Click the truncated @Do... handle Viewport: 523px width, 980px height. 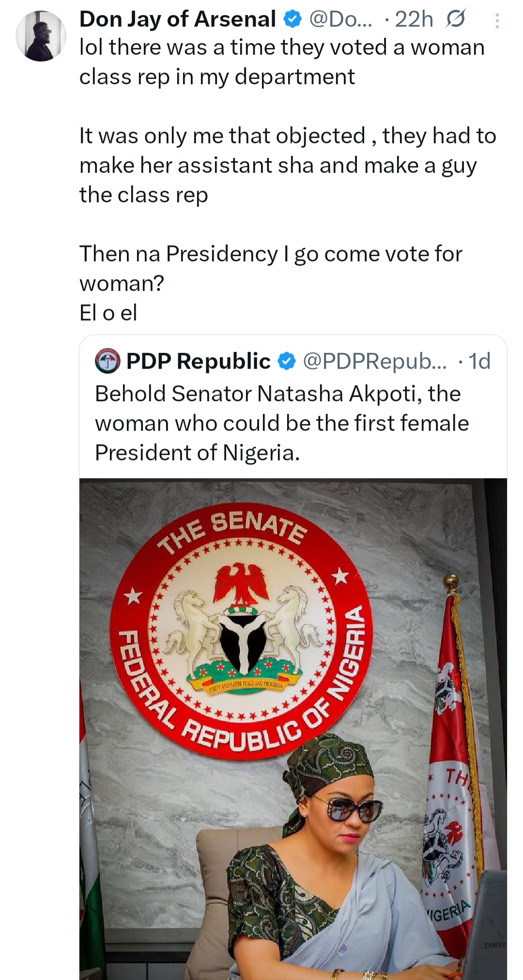pyautogui.click(x=340, y=20)
